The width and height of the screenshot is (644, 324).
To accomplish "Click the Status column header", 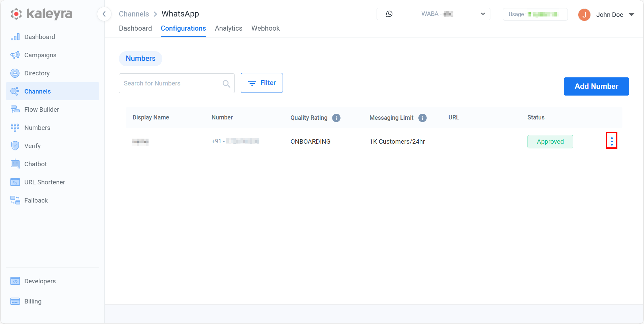I will coord(536,117).
